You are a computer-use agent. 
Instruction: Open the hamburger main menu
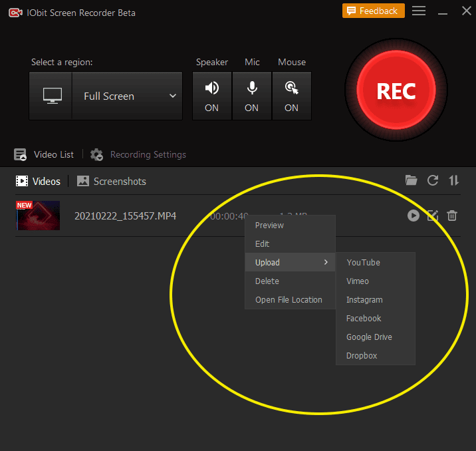tap(419, 11)
